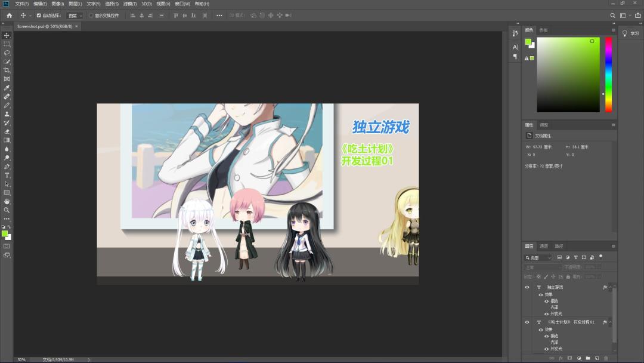Screen dimensions: 644x363
Task: Toggle outer glow visibility on 《吃土计划》 layer
Action: click(546, 349)
